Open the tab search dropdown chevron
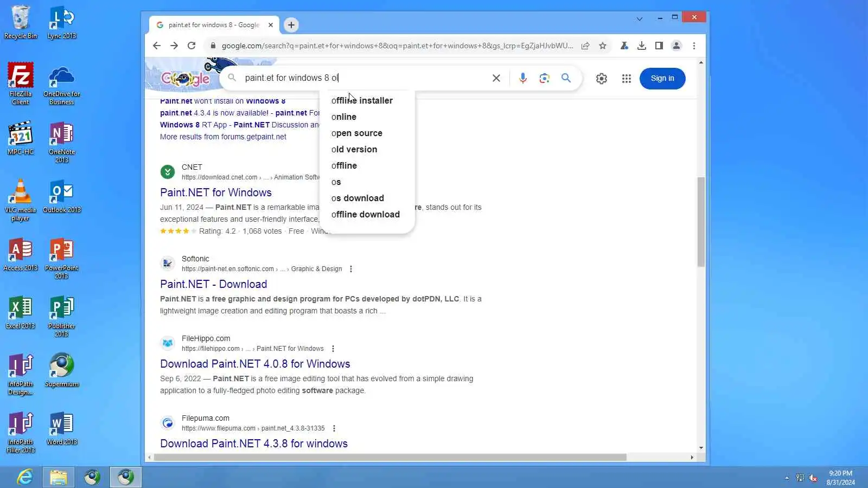This screenshot has width=868, height=488. pos(640,19)
